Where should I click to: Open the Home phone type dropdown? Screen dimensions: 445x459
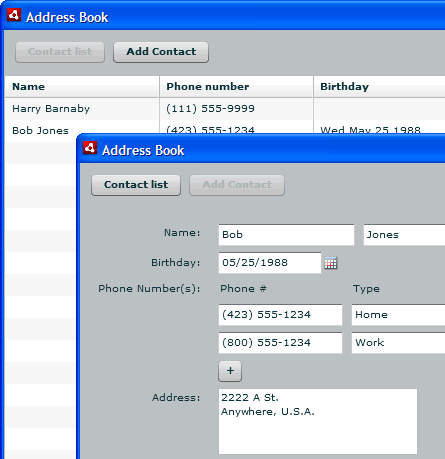(x=398, y=315)
